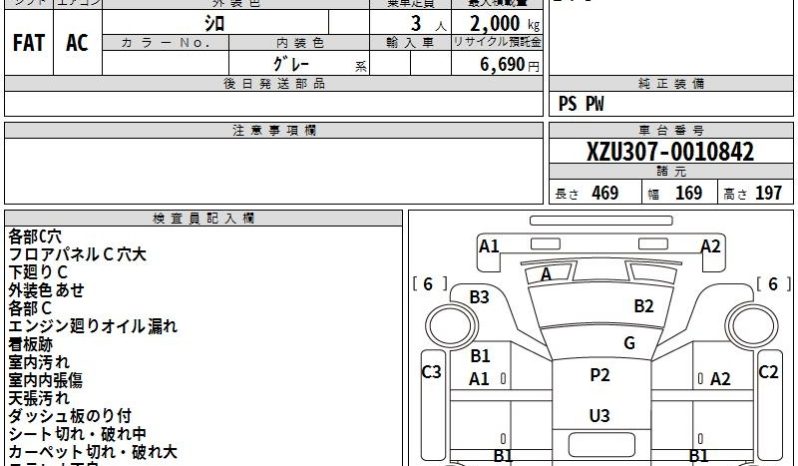The image size is (798, 466).
Task: Click inspector note 室内汚れ
Action: [39, 362]
